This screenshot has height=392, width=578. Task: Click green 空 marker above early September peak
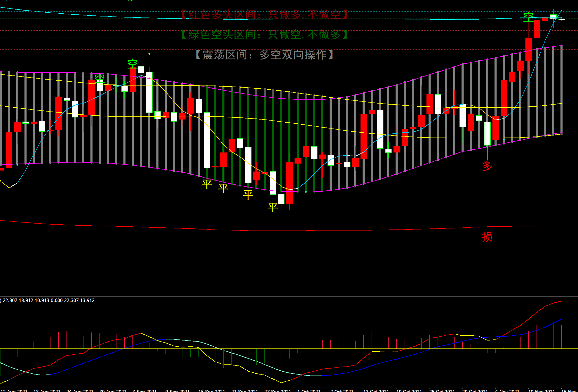tap(132, 64)
